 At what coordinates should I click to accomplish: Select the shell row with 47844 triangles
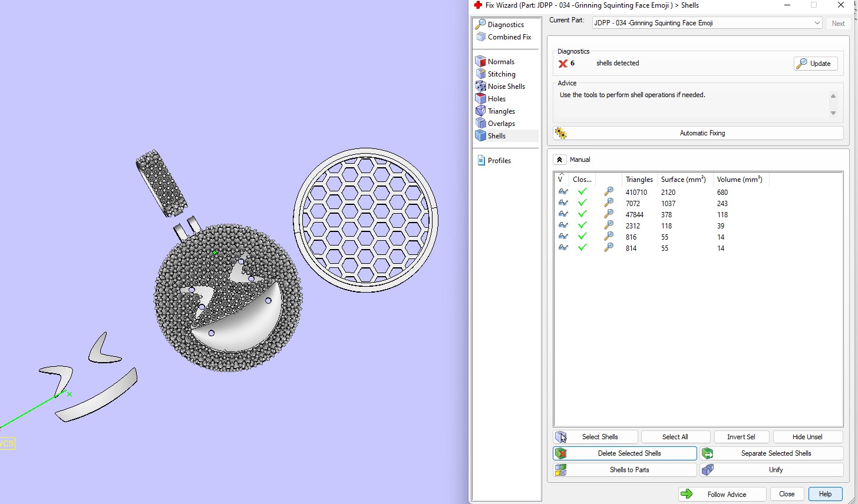[x=698, y=214]
